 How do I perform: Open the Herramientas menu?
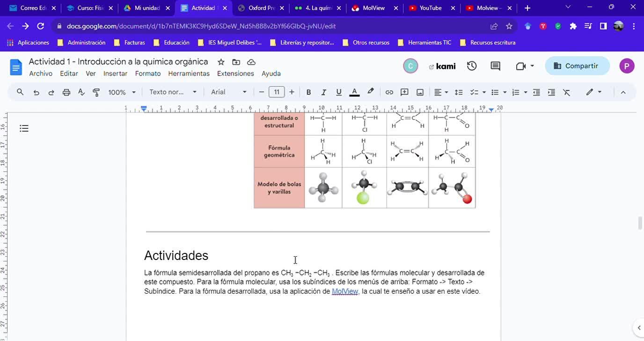[189, 74]
